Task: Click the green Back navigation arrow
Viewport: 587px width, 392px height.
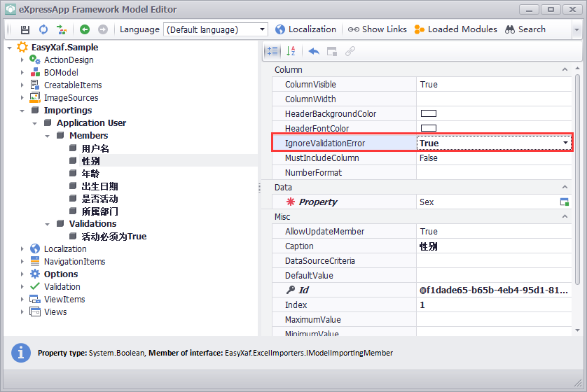Action: click(85, 29)
